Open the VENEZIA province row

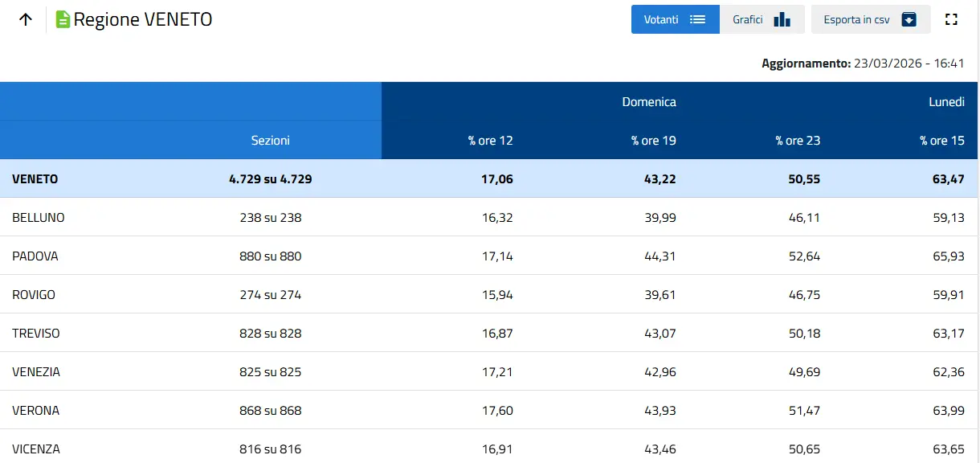36,372
